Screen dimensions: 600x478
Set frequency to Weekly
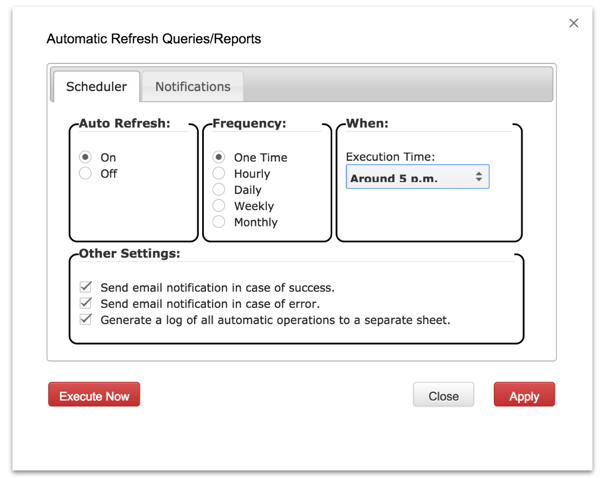(219, 205)
